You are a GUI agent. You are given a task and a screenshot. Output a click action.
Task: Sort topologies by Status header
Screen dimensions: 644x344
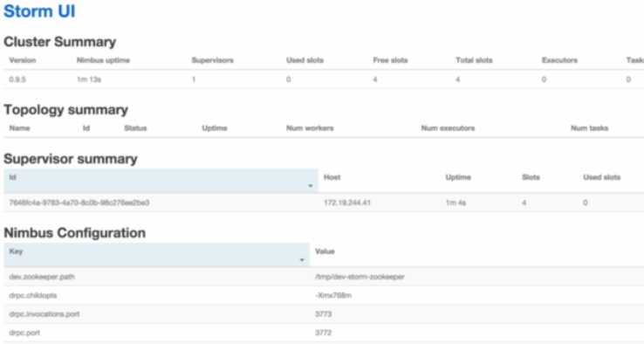click(x=135, y=127)
